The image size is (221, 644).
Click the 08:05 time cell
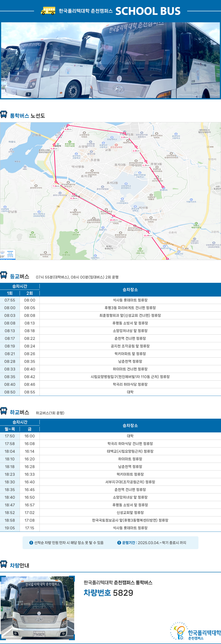point(30,308)
